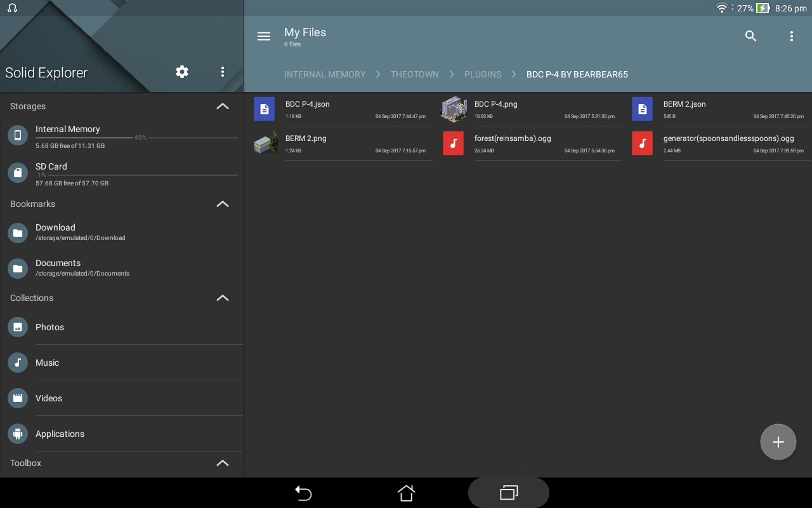This screenshot has width=812, height=508.
Task: Tap the battery status icon
Action: [x=763, y=8]
